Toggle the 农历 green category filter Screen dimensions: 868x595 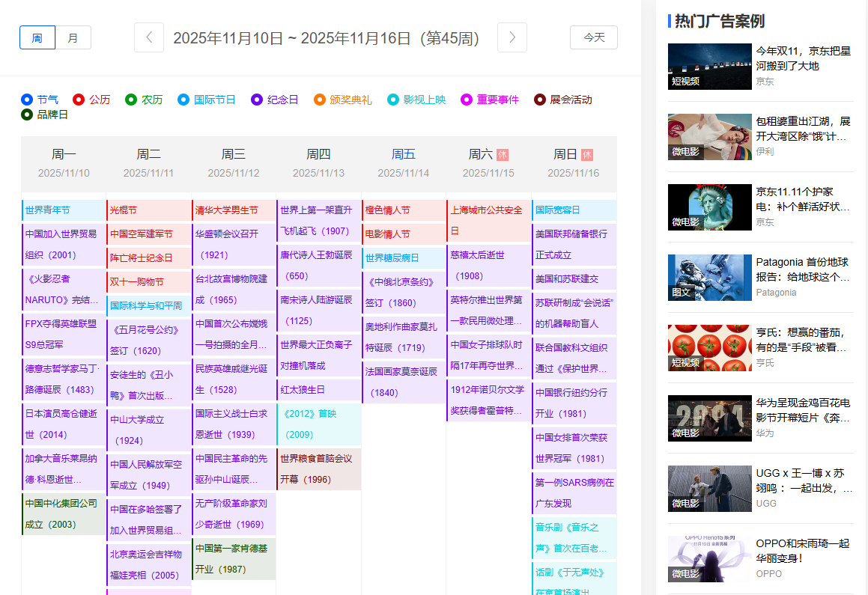pyautogui.click(x=144, y=100)
